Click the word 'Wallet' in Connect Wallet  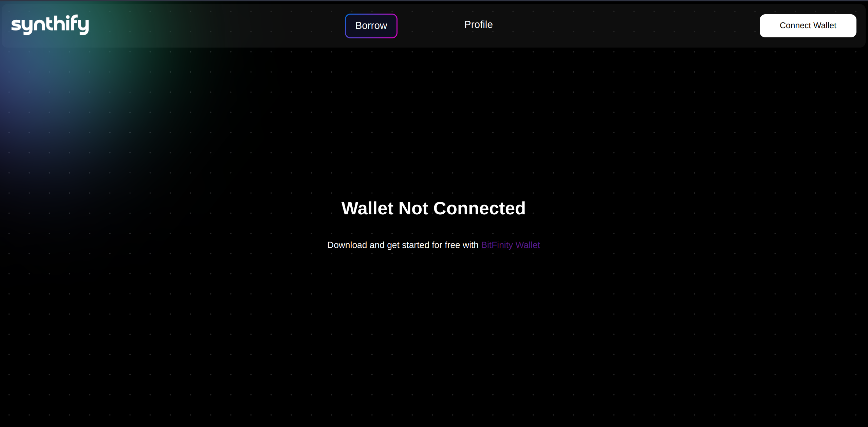pyautogui.click(x=825, y=25)
